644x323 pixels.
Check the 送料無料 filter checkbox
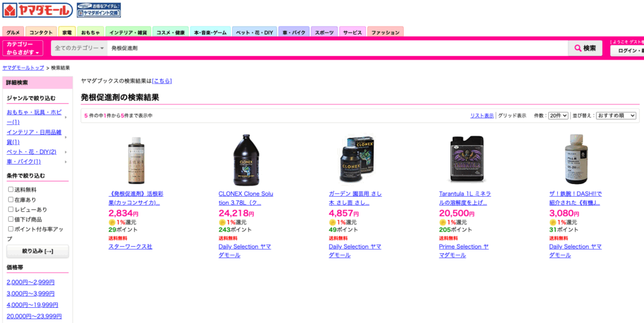(x=11, y=190)
